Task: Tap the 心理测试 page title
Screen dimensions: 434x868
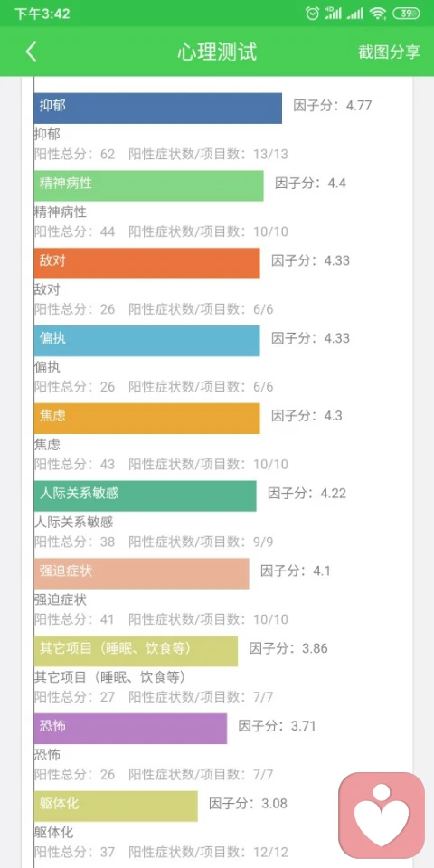Action: pos(217,52)
